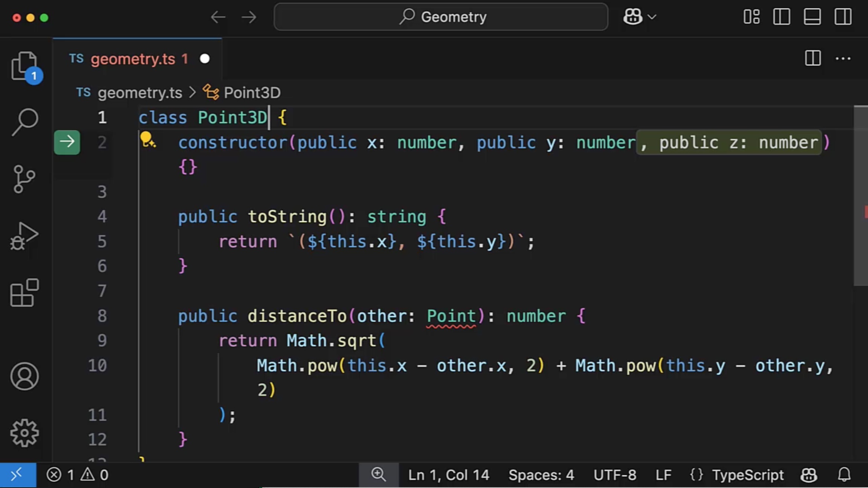Go to line via Ln 1, Col 14
Viewport: 868px width, 488px height.
(x=449, y=475)
